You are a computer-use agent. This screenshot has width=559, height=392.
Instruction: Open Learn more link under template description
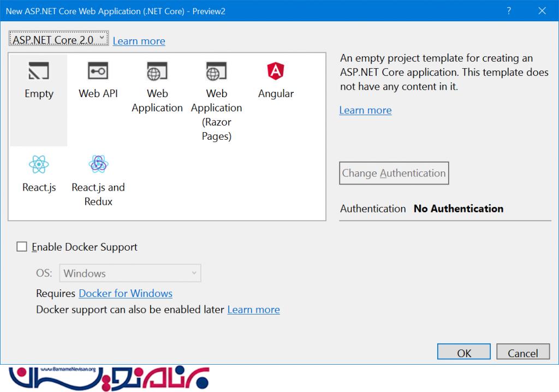[x=365, y=110]
